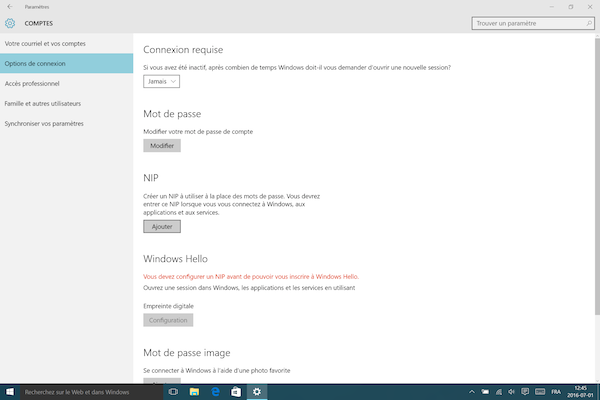Viewport: 600px width, 400px height.
Task: Click the Mot de passe image heading
Action: tap(187, 353)
